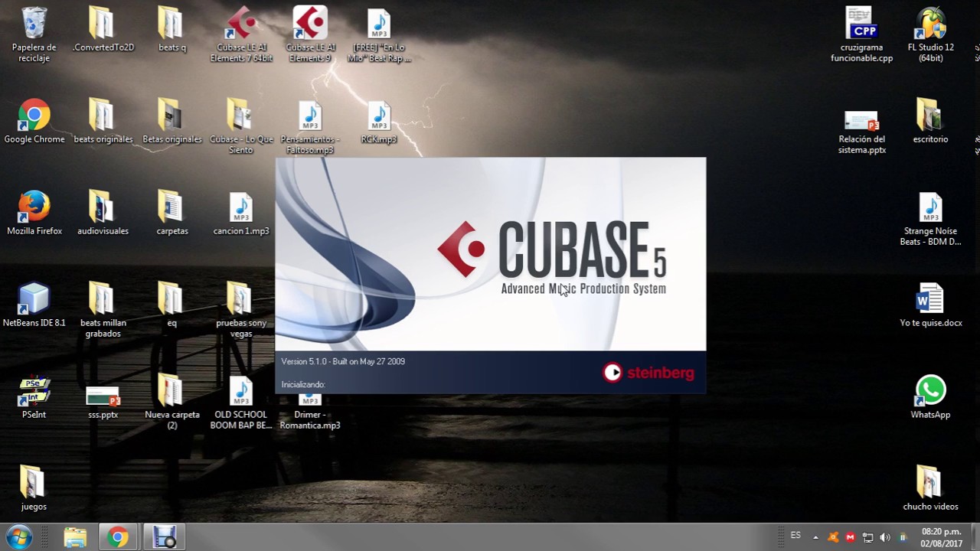
Task: Select Pensamientos - Faltoso.mp3 file
Action: click(310, 127)
